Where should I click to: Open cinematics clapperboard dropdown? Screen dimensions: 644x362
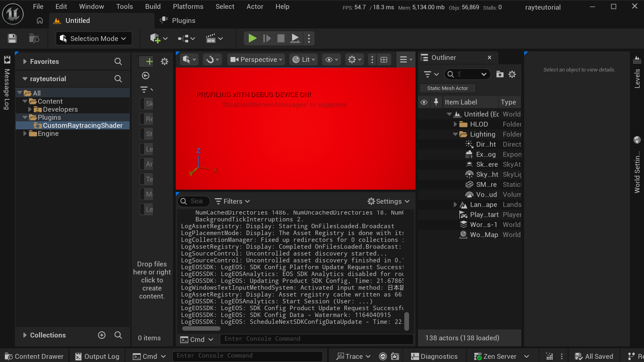tap(214, 39)
